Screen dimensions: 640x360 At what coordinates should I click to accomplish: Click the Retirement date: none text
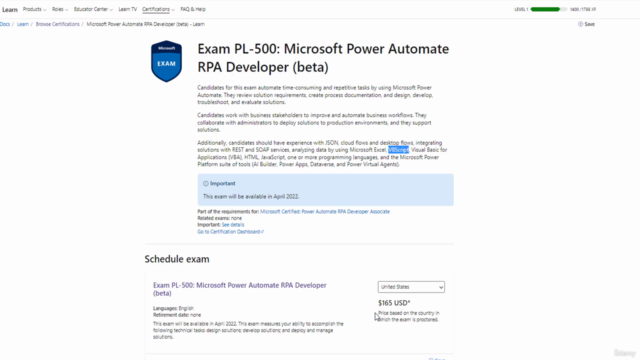(x=177, y=315)
